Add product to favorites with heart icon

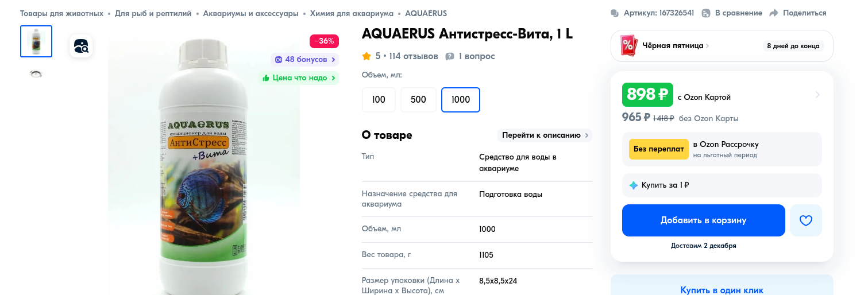[805, 220]
